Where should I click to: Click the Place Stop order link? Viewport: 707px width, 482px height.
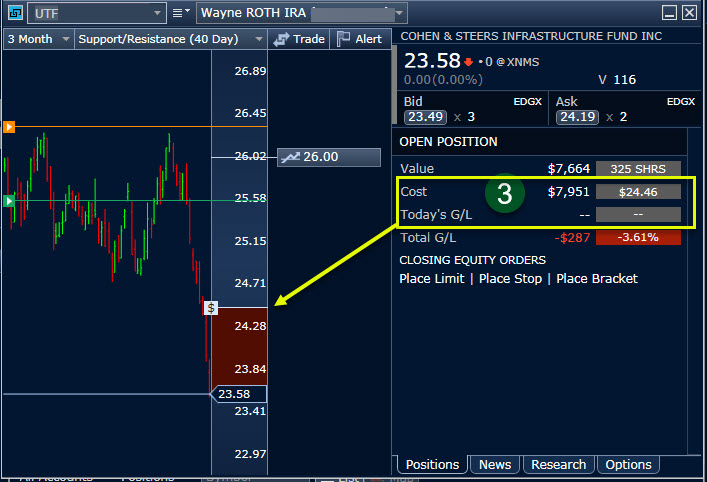coord(510,278)
